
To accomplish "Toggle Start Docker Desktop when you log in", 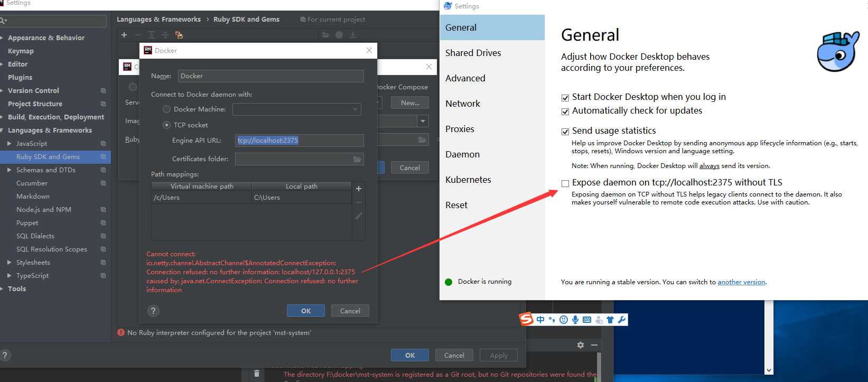I will click(565, 98).
